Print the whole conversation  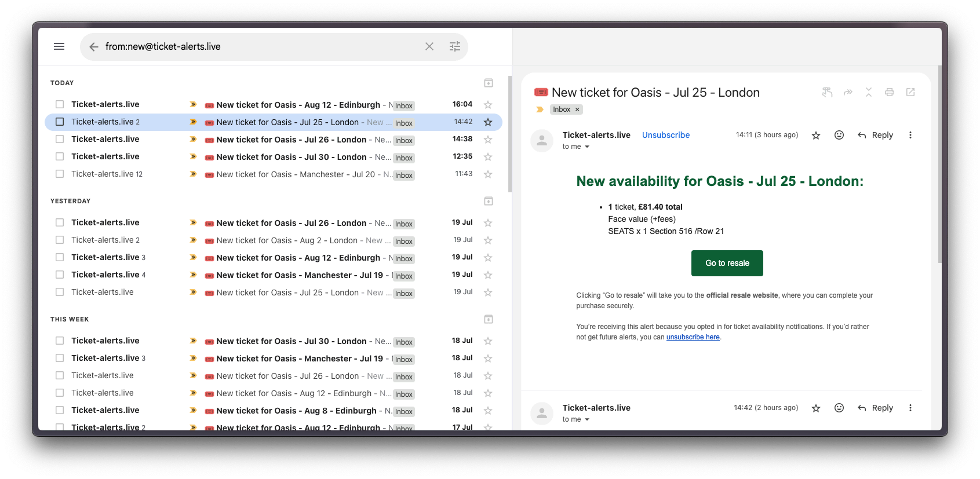click(890, 92)
